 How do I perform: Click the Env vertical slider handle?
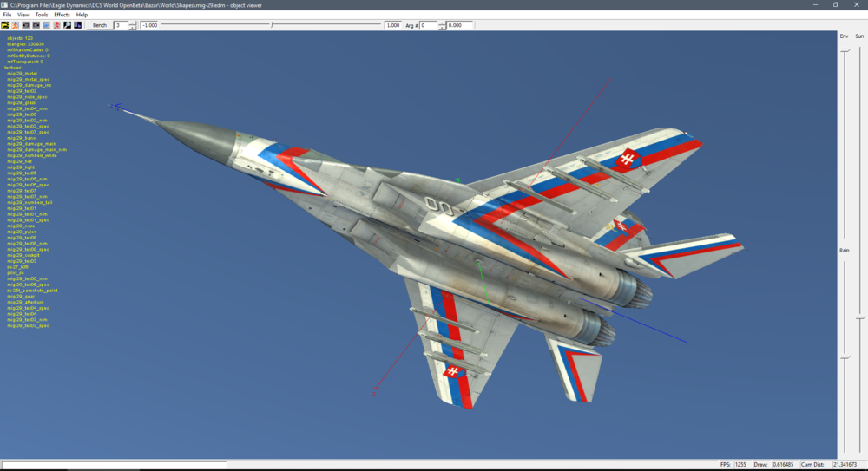(x=845, y=51)
